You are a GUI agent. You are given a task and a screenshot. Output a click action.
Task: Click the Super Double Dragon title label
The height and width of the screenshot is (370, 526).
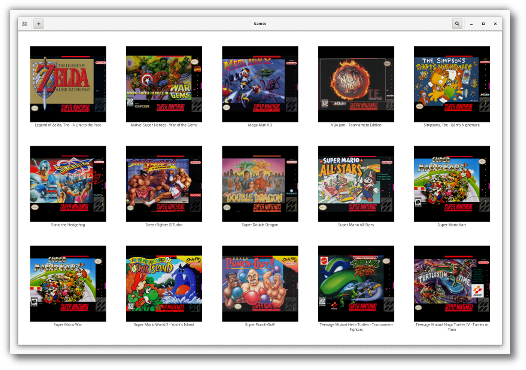click(x=260, y=225)
